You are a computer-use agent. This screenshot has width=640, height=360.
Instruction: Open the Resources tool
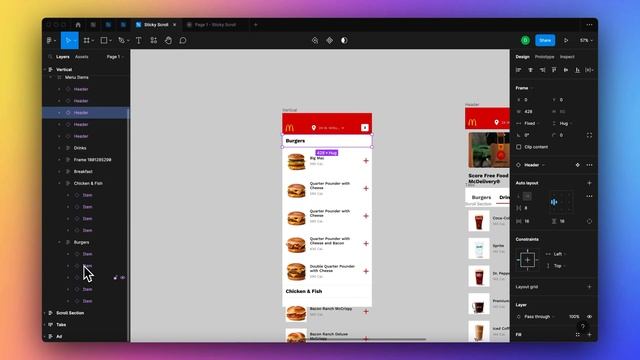pyautogui.click(x=153, y=40)
